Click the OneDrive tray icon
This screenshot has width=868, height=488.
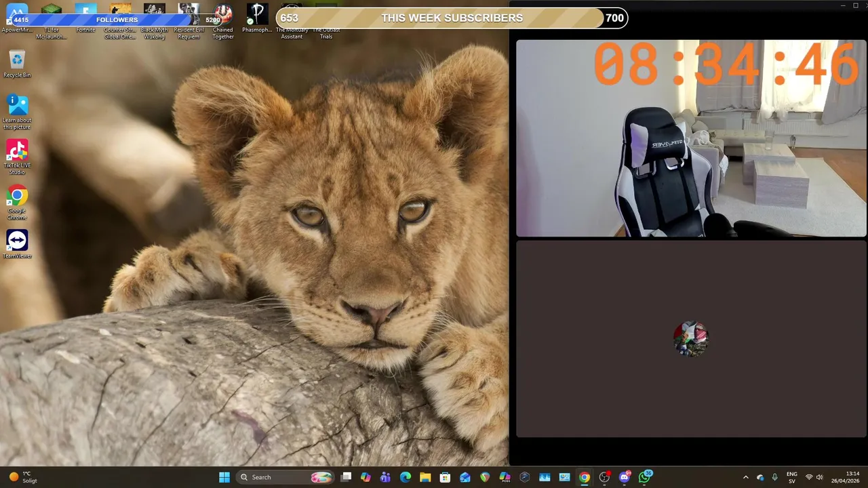tap(760, 477)
